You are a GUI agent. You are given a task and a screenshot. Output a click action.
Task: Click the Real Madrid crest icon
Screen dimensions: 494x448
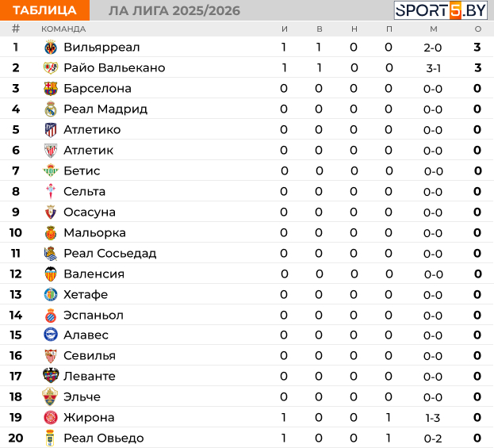click(x=51, y=109)
